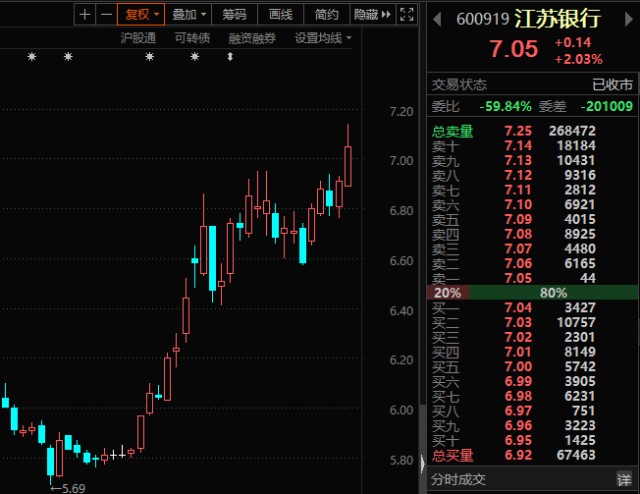The width and height of the screenshot is (640, 494).
Task: Select the 画线 drawing tool button
Action: (281, 15)
